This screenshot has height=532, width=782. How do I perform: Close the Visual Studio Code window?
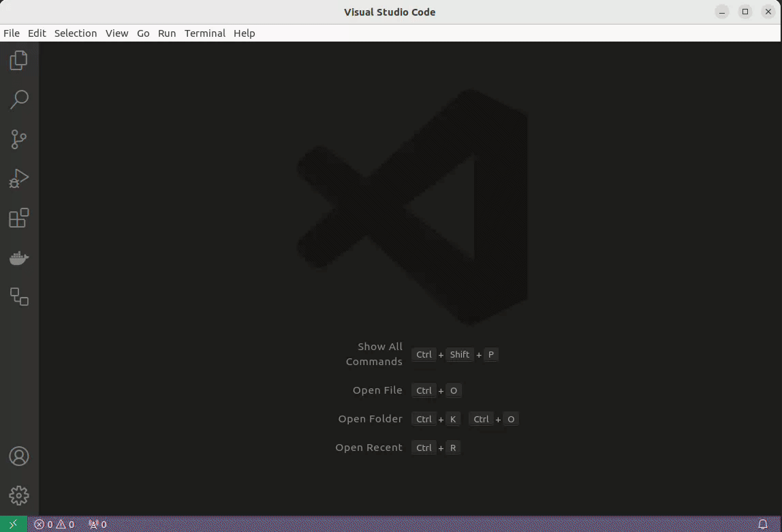pyautogui.click(x=768, y=12)
